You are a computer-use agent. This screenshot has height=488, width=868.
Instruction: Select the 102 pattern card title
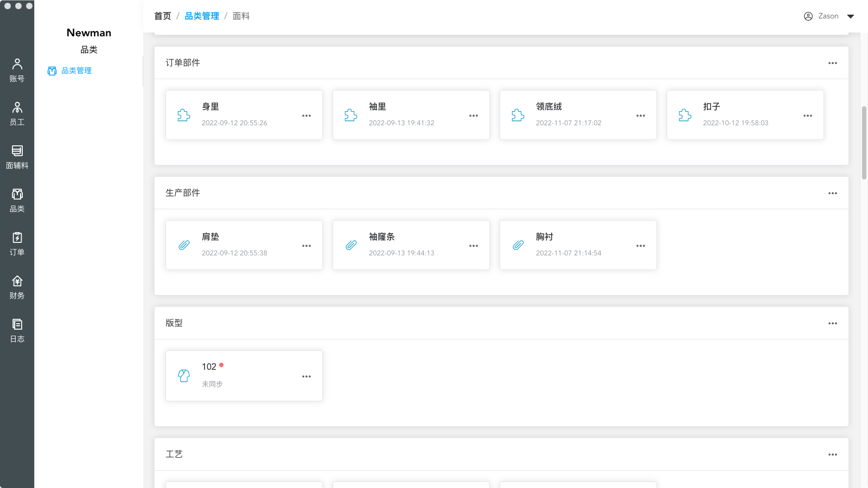pyautogui.click(x=209, y=367)
